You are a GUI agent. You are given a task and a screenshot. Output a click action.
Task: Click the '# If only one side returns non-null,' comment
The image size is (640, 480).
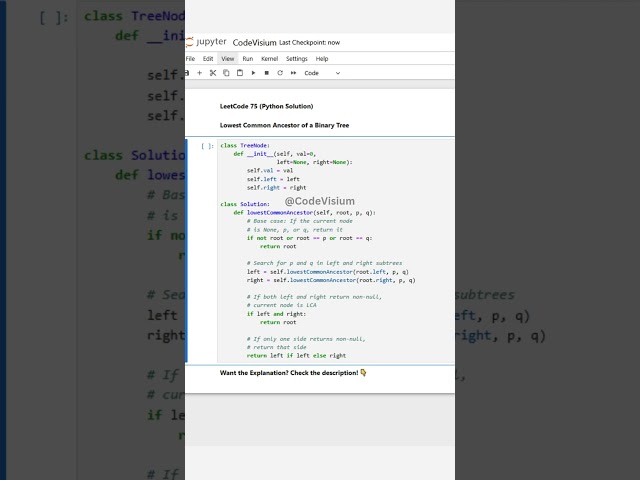[x=306, y=339]
